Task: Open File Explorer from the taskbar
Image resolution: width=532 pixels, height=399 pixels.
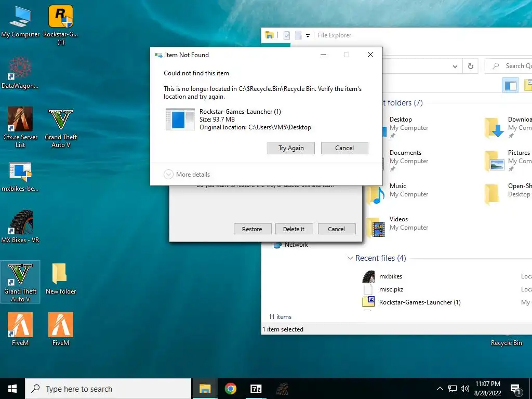Action: (x=205, y=389)
